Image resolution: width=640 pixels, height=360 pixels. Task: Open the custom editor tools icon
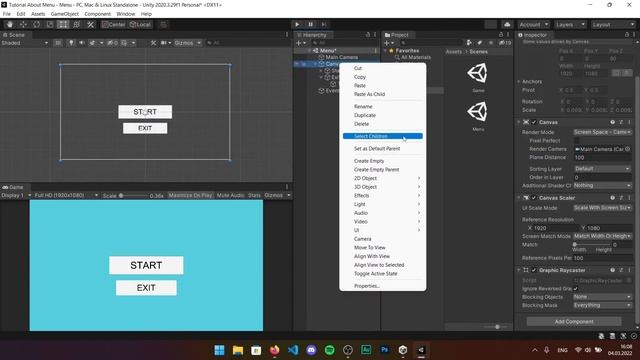90,24
